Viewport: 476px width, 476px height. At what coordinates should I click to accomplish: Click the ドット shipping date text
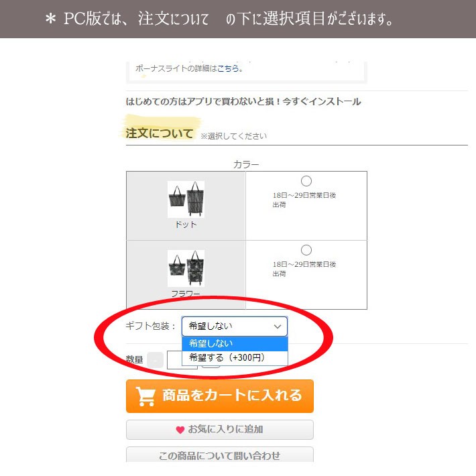pyautogui.click(x=304, y=199)
